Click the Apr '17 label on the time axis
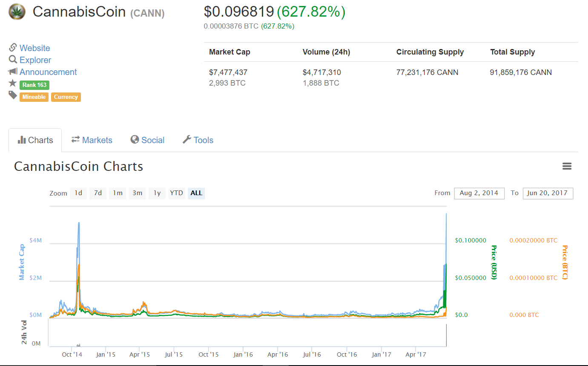Viewport: 588px width, 366px height. click(x=416, y=354)
